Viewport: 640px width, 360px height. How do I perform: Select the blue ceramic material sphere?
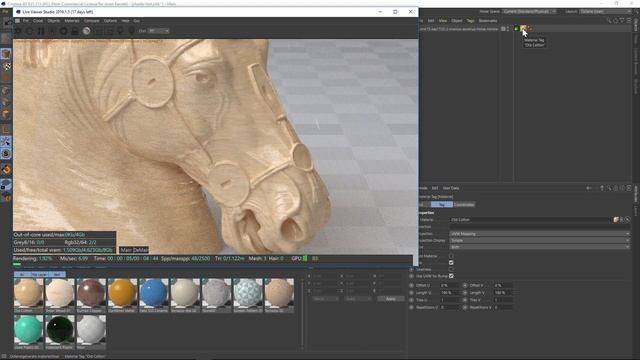tap(153, 293)
